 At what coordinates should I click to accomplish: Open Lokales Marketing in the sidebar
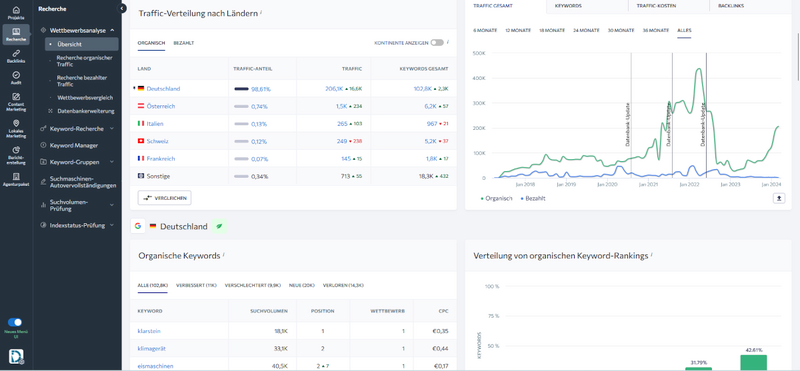[16, 129]
